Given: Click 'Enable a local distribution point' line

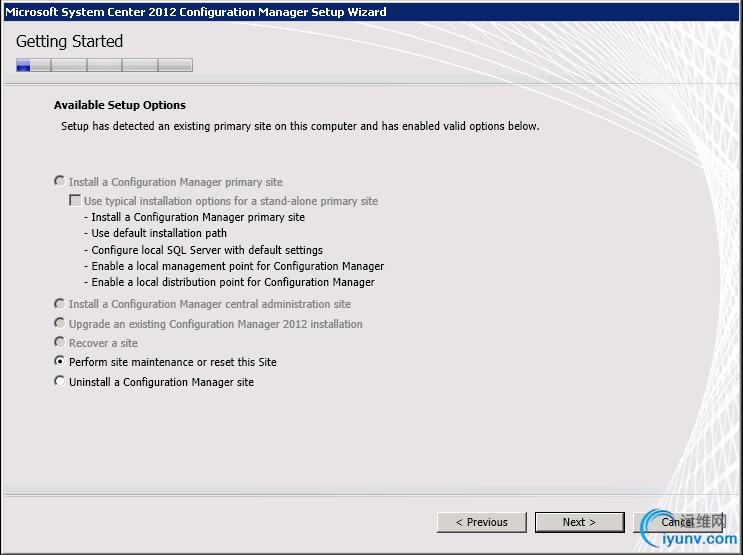Looking at the screenshot, I should [x=229, y=282].
